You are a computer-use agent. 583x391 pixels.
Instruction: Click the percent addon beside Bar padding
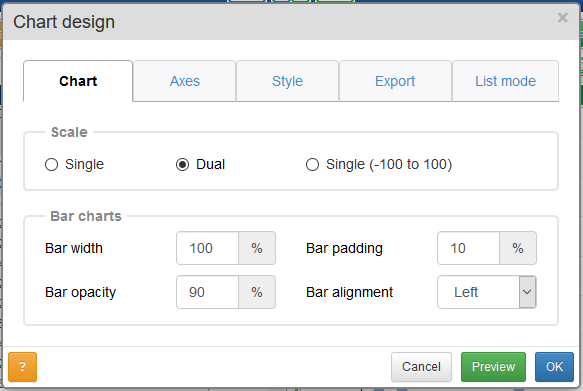518,248
